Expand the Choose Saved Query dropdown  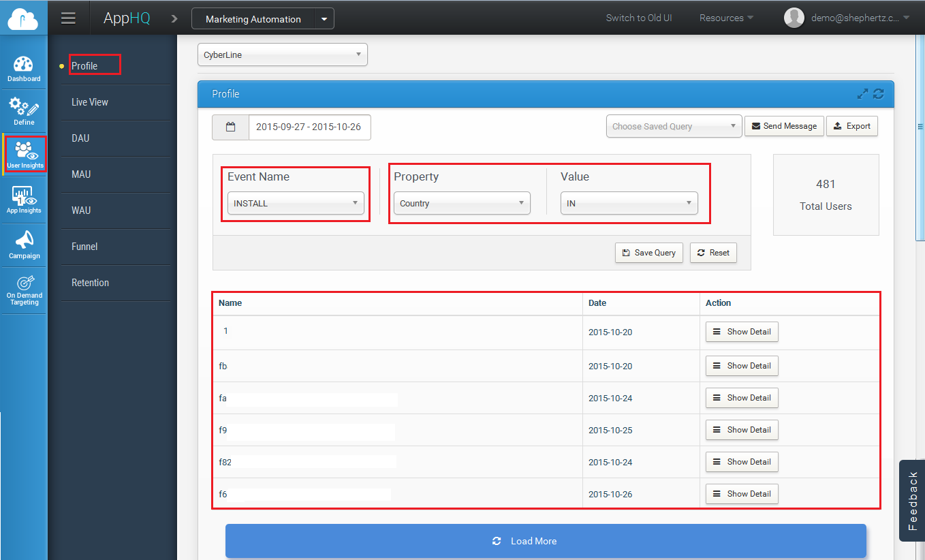(674, 126)
